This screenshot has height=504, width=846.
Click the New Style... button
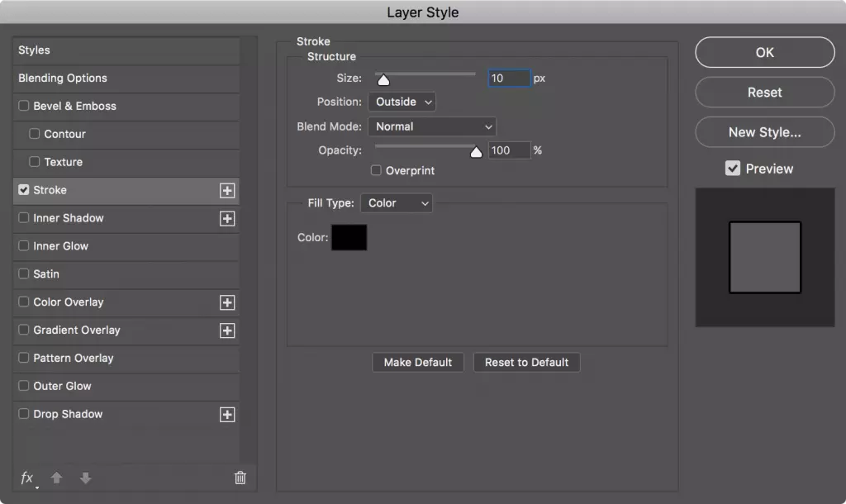pyautogui.click(x=764, y=132)
